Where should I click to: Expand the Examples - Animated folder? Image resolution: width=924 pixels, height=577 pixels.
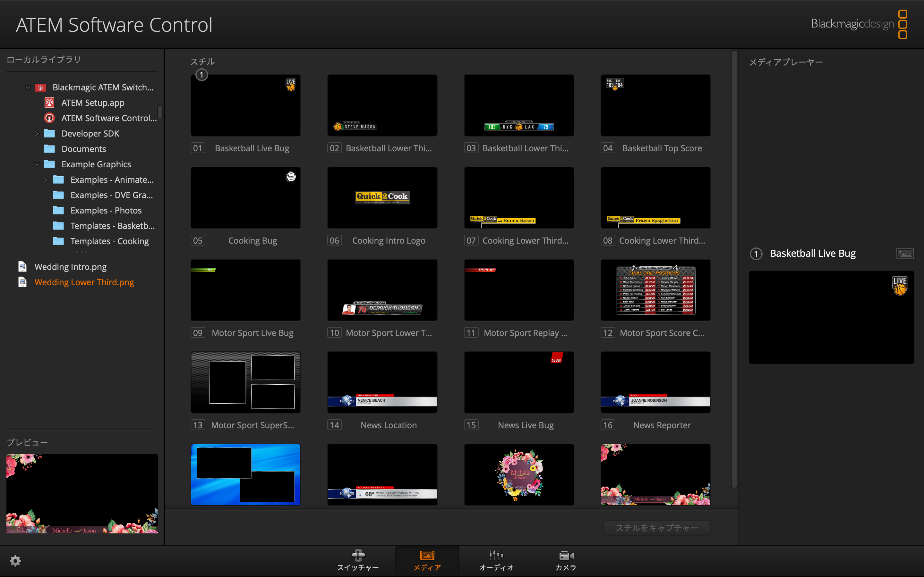tap(46, 180)
